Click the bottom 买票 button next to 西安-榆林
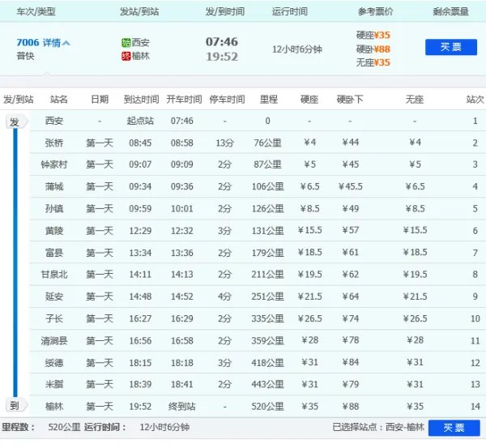The height and width of the screenshot is (448, 486). pyautogui.click(x=454, y=428)
